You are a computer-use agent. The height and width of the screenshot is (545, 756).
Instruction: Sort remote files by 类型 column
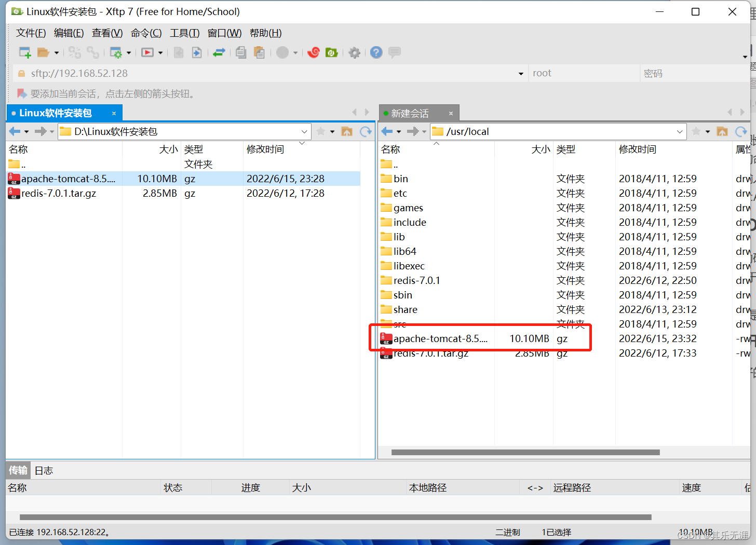point(584,149)
